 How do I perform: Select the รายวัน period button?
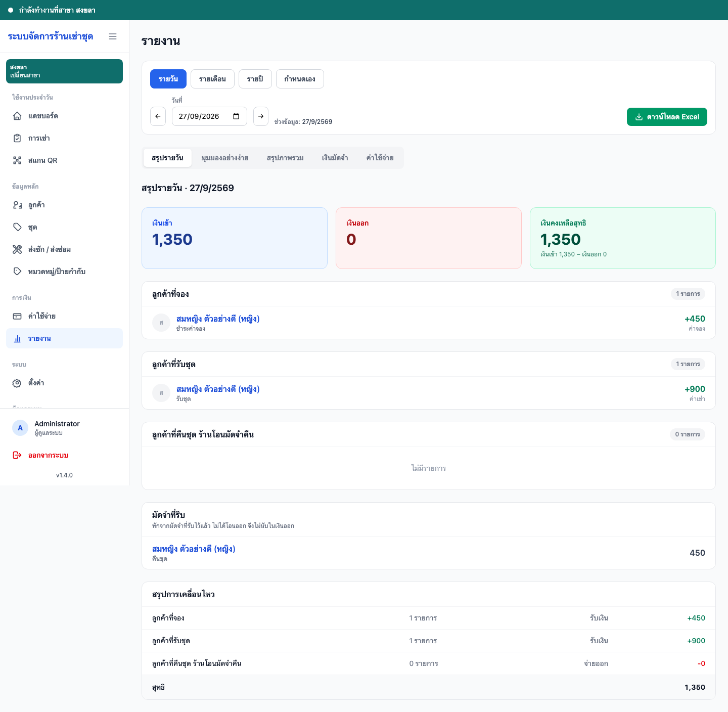pos(168,79)
